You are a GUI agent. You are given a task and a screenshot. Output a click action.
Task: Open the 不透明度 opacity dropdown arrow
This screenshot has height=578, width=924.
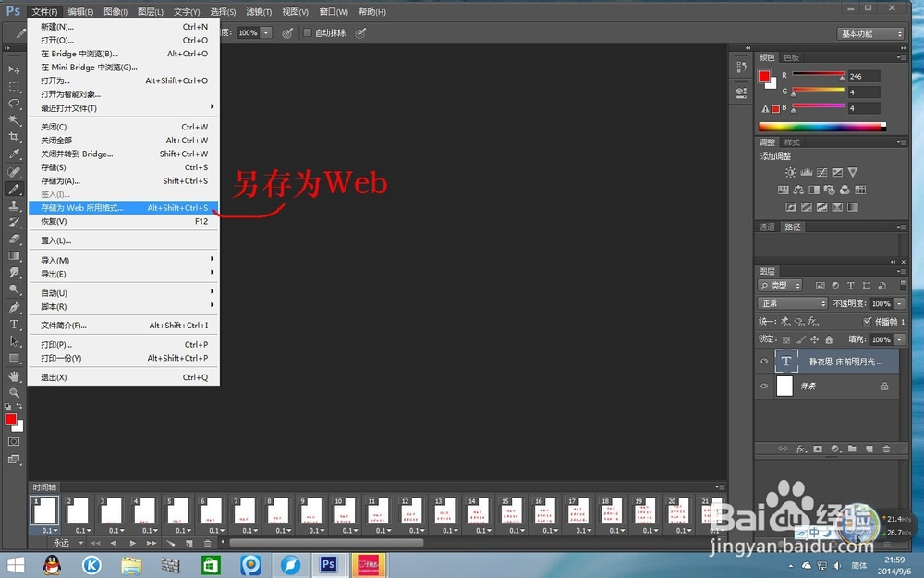899,303
